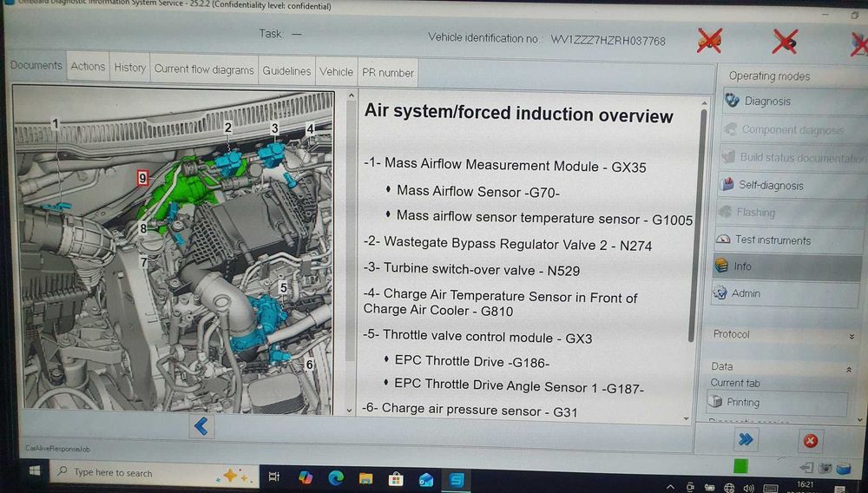This screenshot has height=493, width=868.
Task: Click the green status indicator square
Action: tap(740, 466)
